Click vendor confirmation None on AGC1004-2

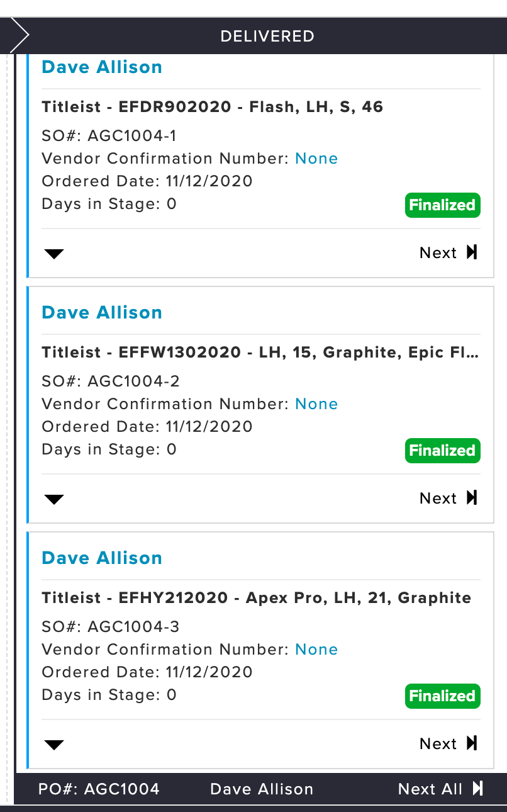(x=316, y=404)
